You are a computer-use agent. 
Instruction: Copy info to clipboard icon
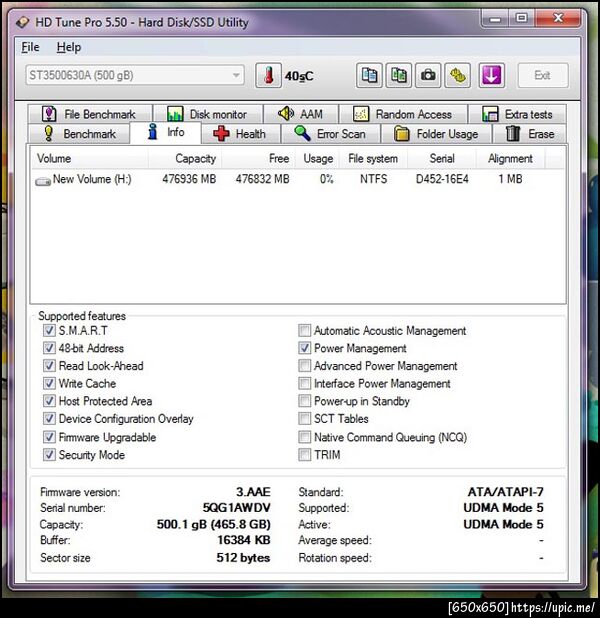tap(369, 75)
